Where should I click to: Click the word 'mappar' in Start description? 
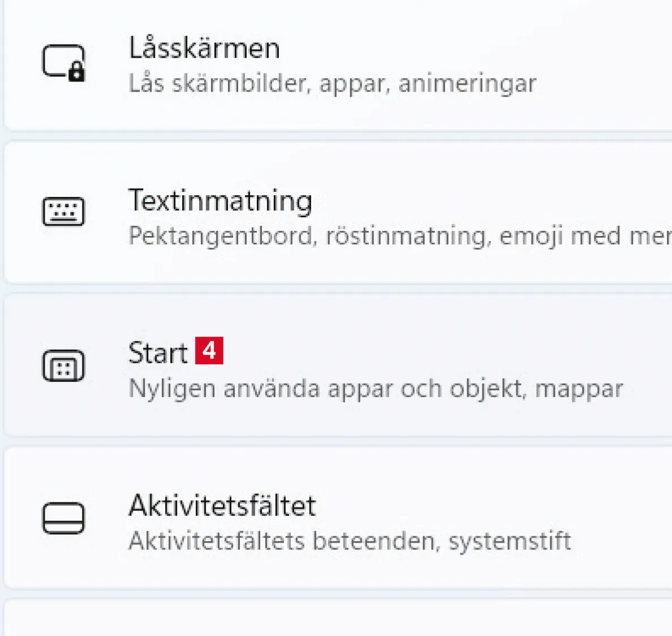click(x=579, y=389)
